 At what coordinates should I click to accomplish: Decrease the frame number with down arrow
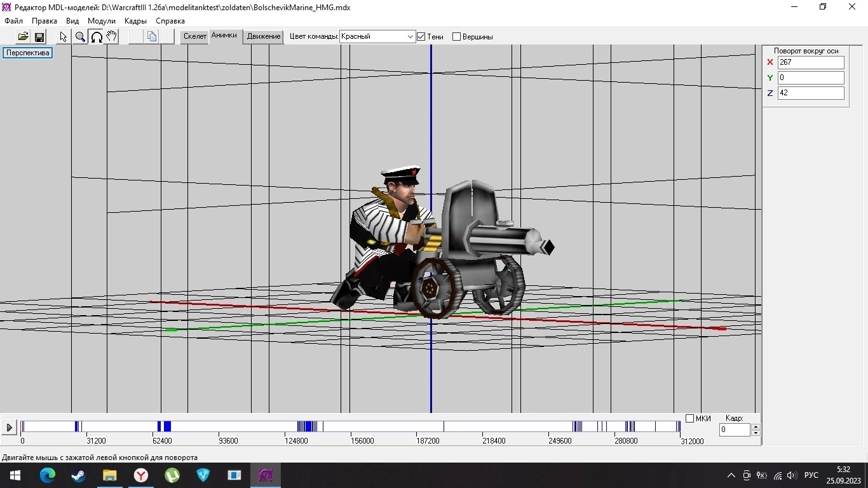756,433
